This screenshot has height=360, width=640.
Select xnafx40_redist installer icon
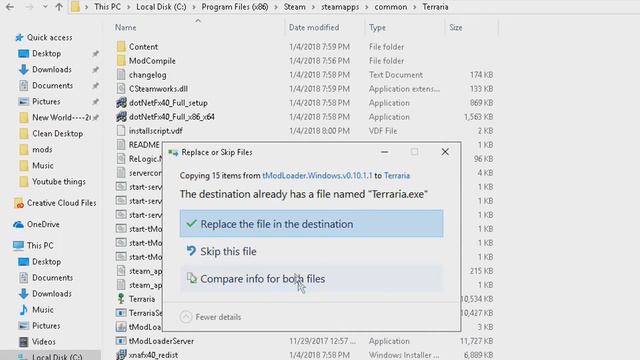(121, 355)
